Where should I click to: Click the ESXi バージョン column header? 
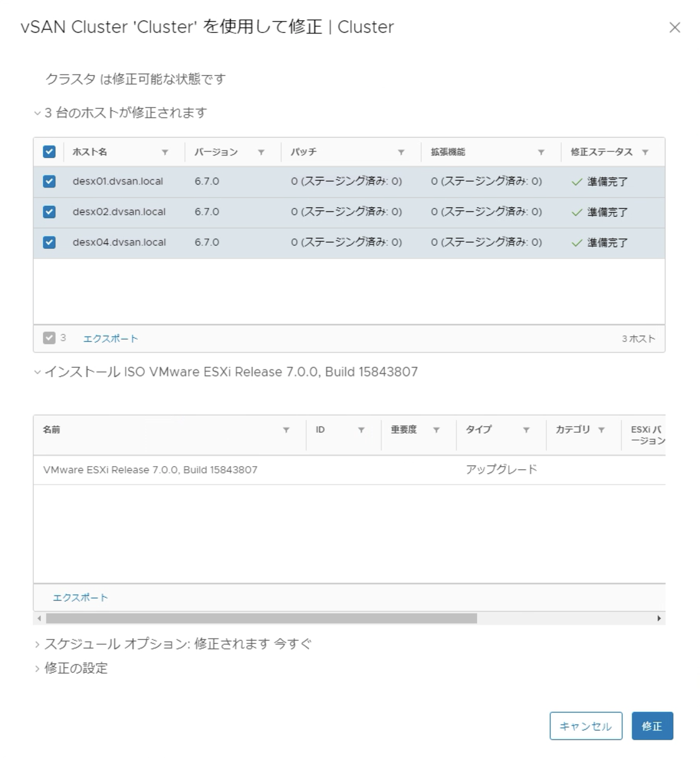pyautogui.click(x=647, y=435)
